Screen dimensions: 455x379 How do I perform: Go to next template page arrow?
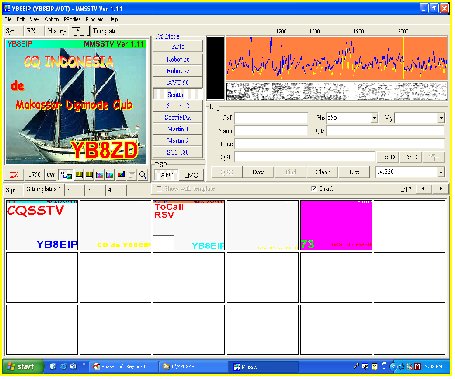coord(441,189)
